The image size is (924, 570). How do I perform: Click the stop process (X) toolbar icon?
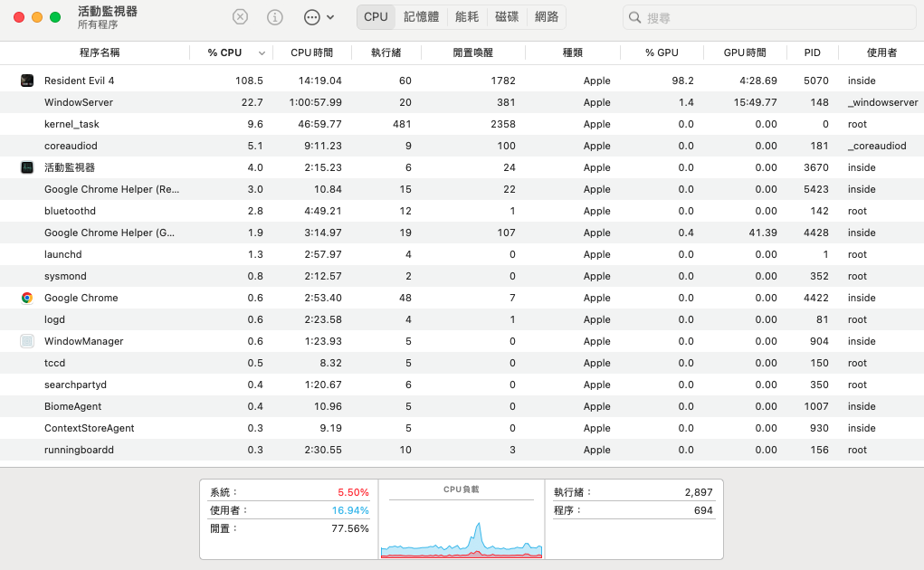240,17
